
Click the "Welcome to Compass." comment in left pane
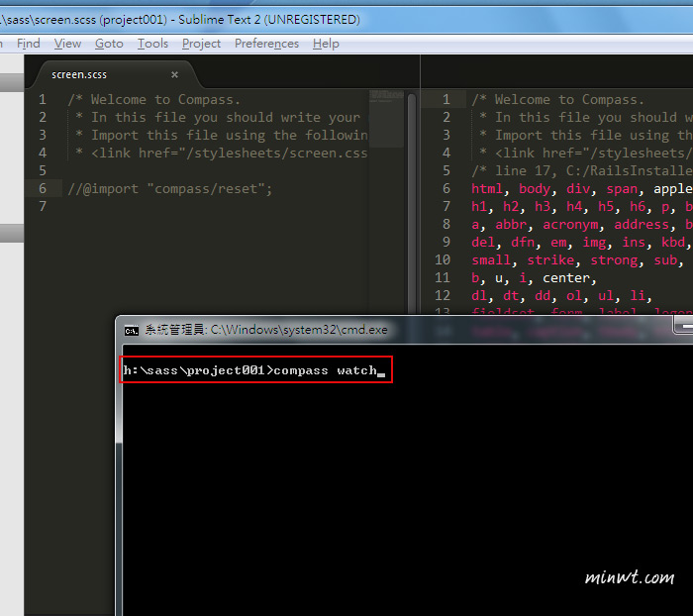(153, 99)
